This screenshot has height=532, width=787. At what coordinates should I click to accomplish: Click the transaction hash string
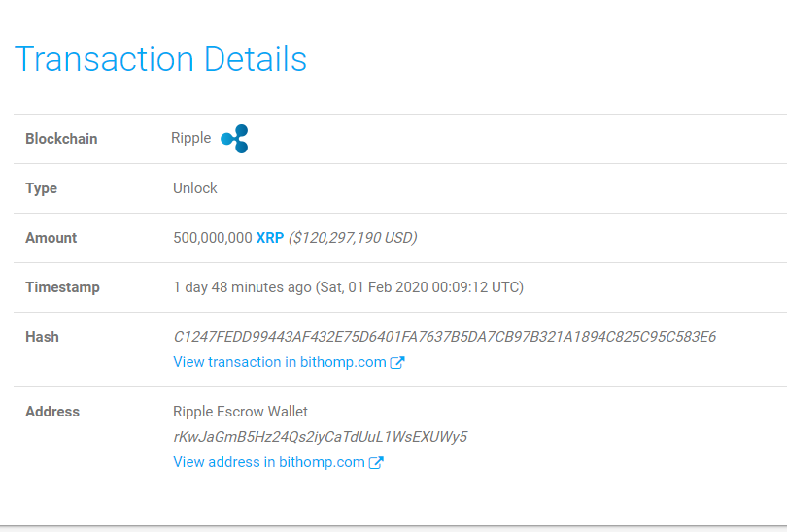(444, 337)
